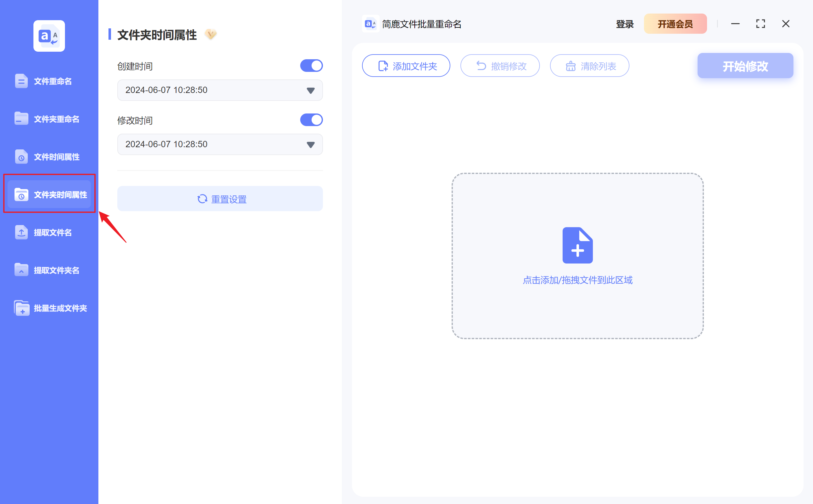Click the 撤销修改 undo control
Image resolution: width=813 pixels, height=504 pixels.
point(500,66)
